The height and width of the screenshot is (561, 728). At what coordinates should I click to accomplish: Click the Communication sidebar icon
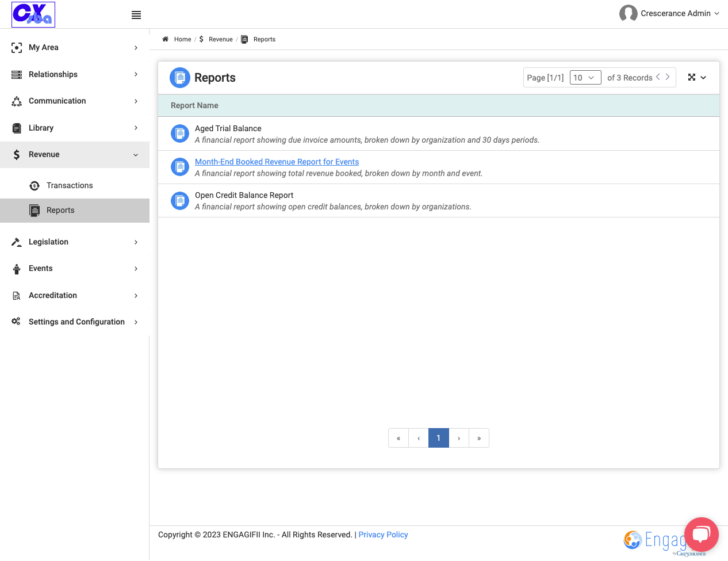click(x=17, y=101)
